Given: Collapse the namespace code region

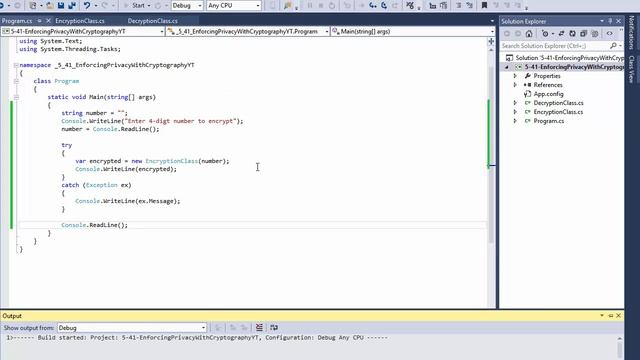Looking at the screenshot, I should [x=16, y=65].
